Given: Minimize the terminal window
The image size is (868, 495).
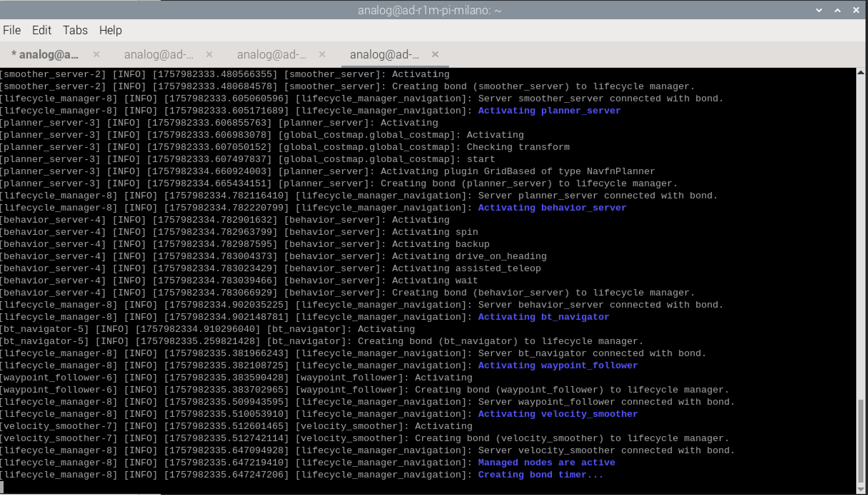Looking at the screenshot, I should tap(819, 10).
